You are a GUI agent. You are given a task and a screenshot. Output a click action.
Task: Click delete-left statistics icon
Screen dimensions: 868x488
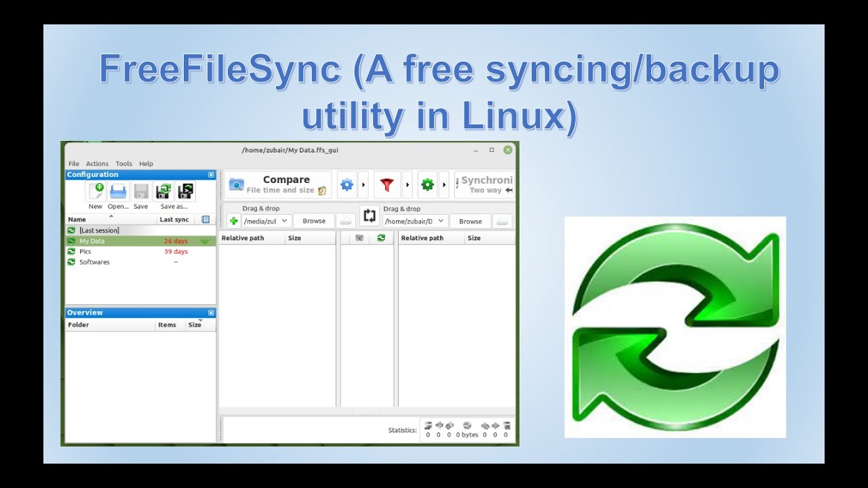pos(428,426)
